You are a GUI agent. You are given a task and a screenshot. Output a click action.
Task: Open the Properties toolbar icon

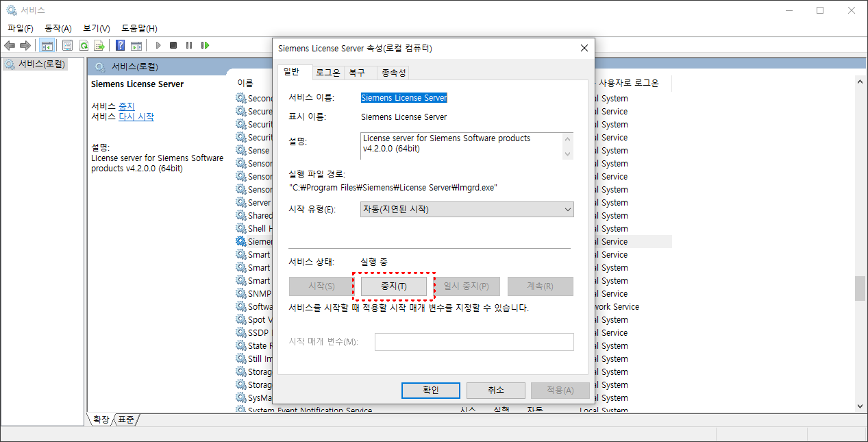[67, 45]
